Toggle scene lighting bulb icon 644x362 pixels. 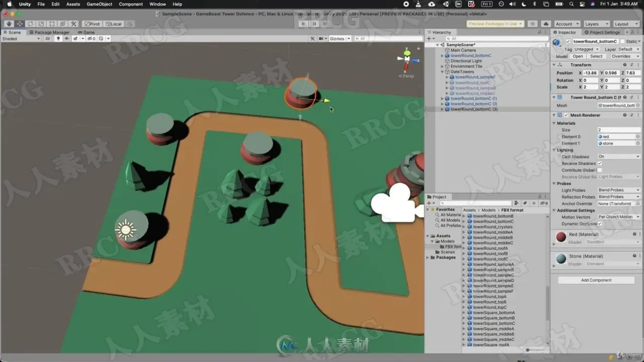pos(58,39)
